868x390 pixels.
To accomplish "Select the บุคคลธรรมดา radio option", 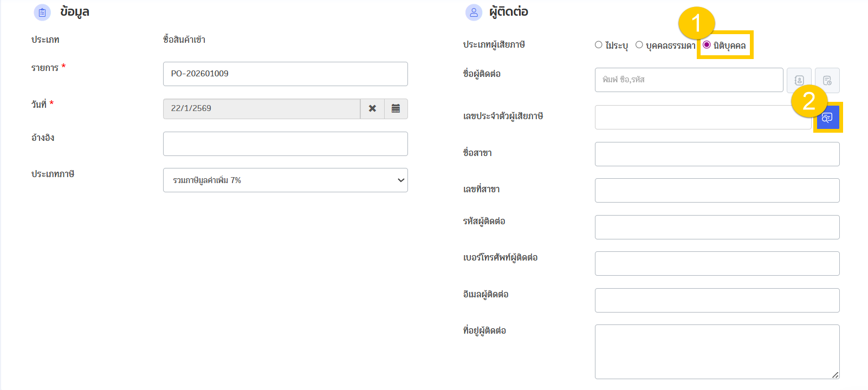I will (639, 45).
